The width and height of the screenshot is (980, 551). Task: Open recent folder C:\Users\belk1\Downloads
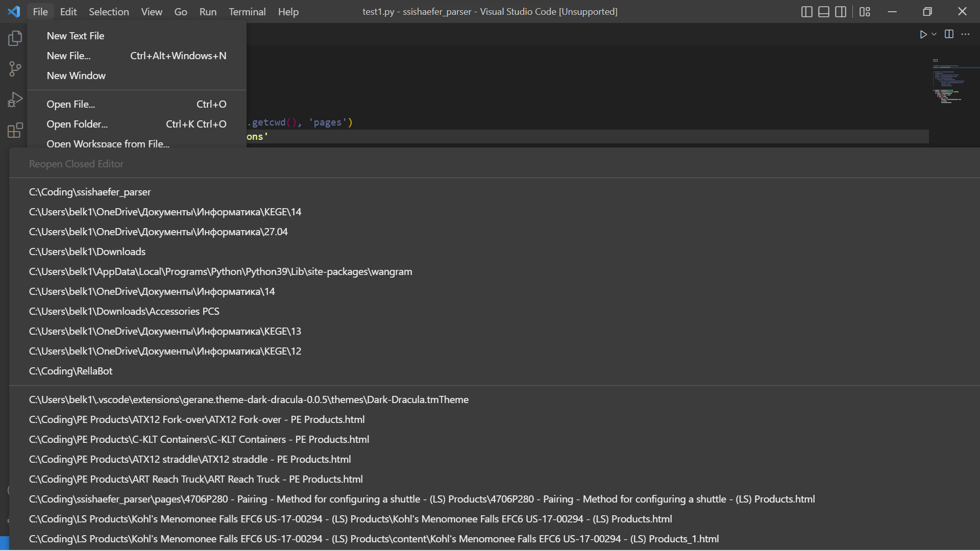[494, 252]
